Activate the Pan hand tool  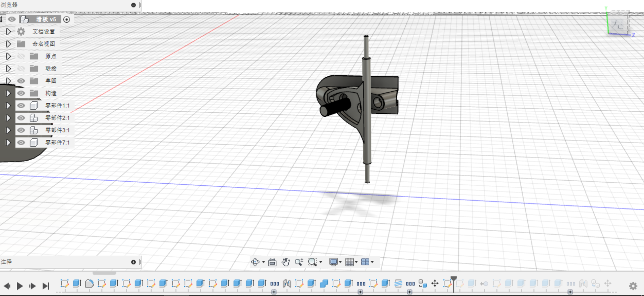tap(286, 262)
